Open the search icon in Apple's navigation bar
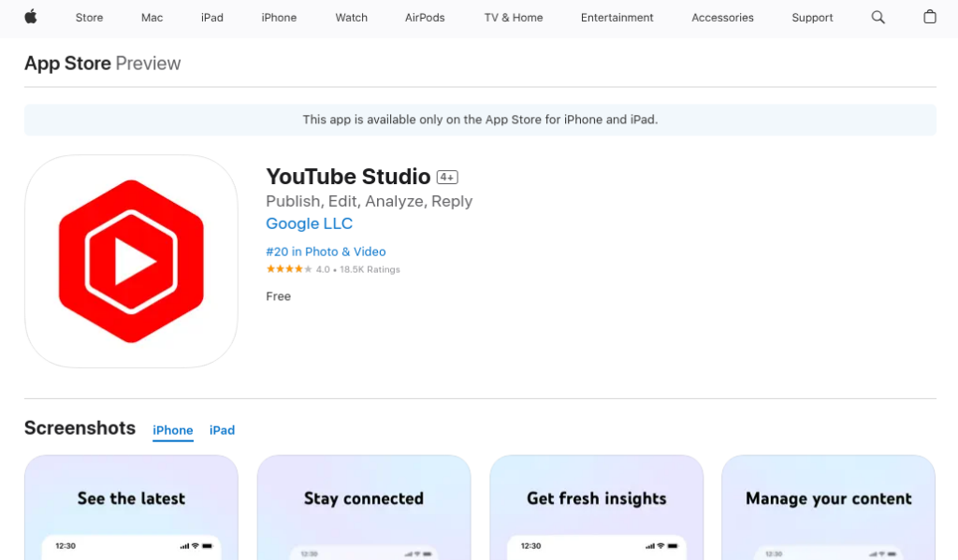 click(x=878, y=17)
